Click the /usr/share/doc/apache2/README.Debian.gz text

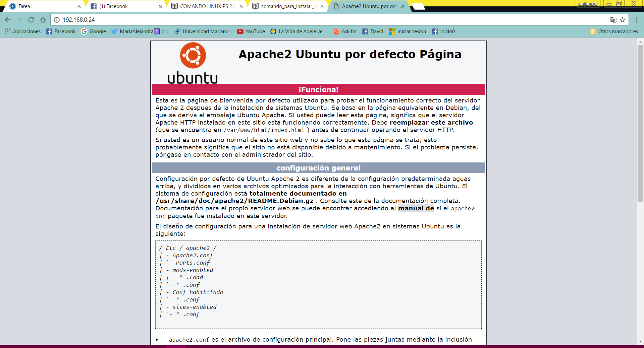pos(234,201)
